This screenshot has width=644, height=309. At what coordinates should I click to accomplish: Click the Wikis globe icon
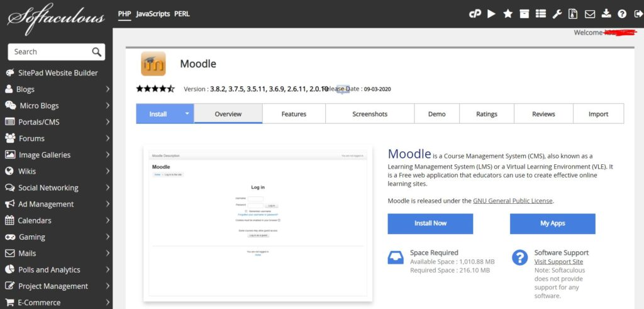9,171
